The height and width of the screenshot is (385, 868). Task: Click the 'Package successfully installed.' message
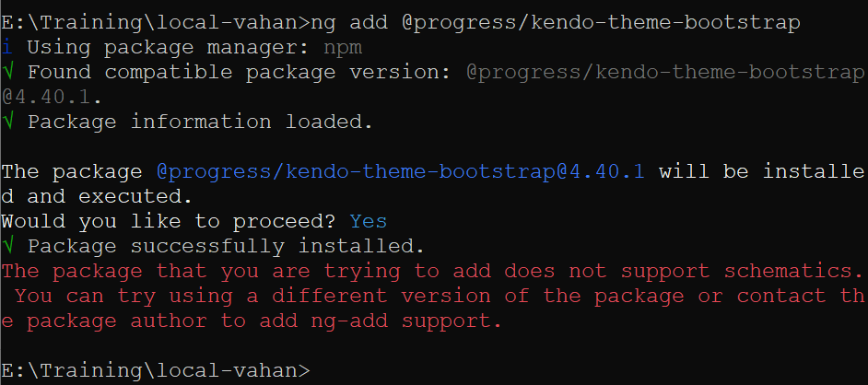point(226,246)
